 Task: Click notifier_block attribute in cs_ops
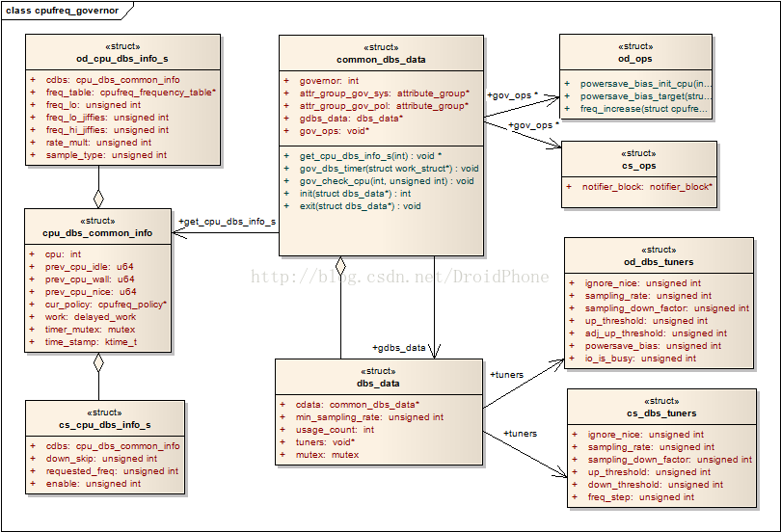click(647, 187)
